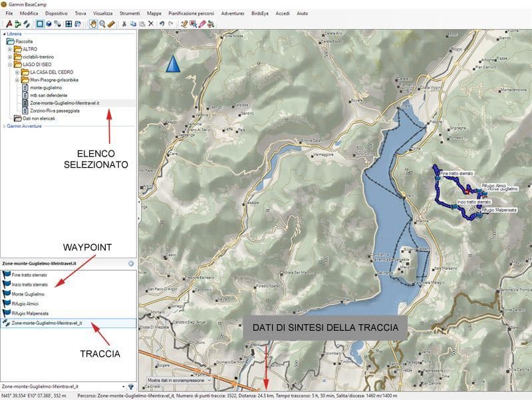Viewport: 532px width, 400px height.
Task: Click the green new route toolbar icon
Action: (18, 24)
